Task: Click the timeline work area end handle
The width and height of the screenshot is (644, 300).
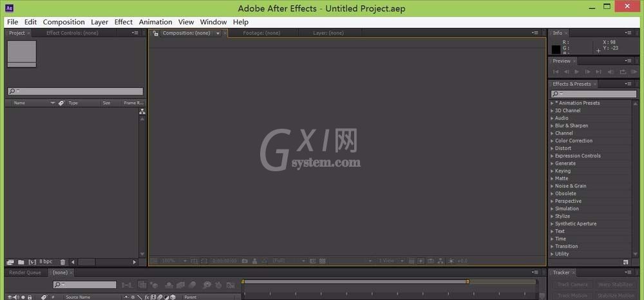Action: (x=468, y=281)
